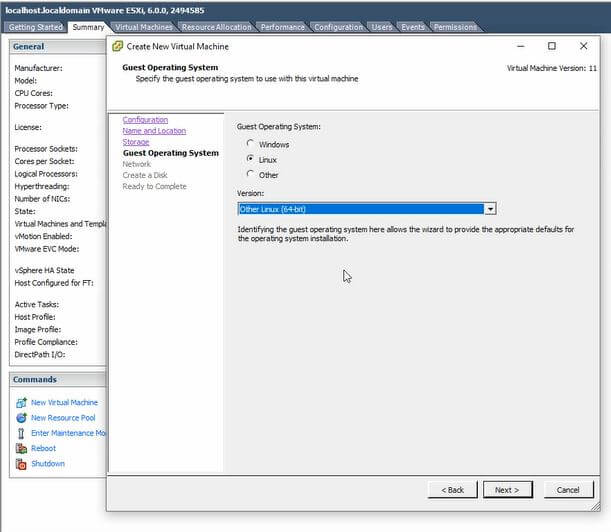Screen dimensions: 611x532
Task: Click the Create New Virtual Machine title icon
Action: 117,46
